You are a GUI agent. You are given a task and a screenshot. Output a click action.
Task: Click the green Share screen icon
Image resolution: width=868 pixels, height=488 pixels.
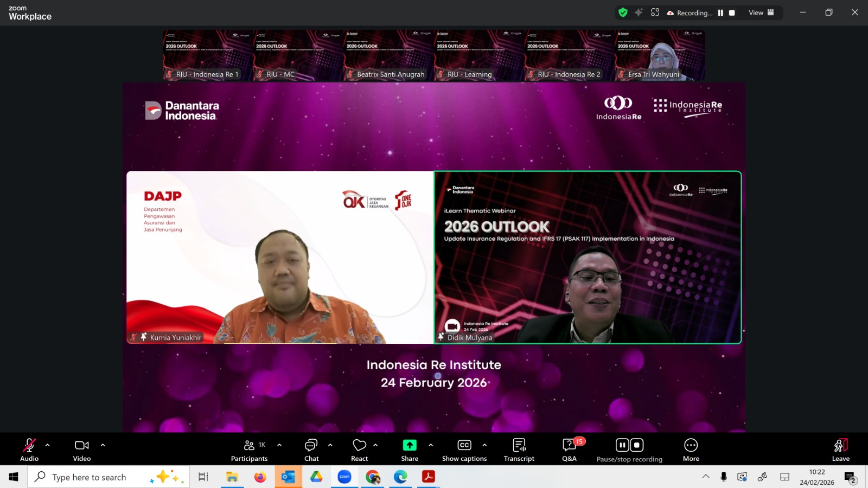410,445
